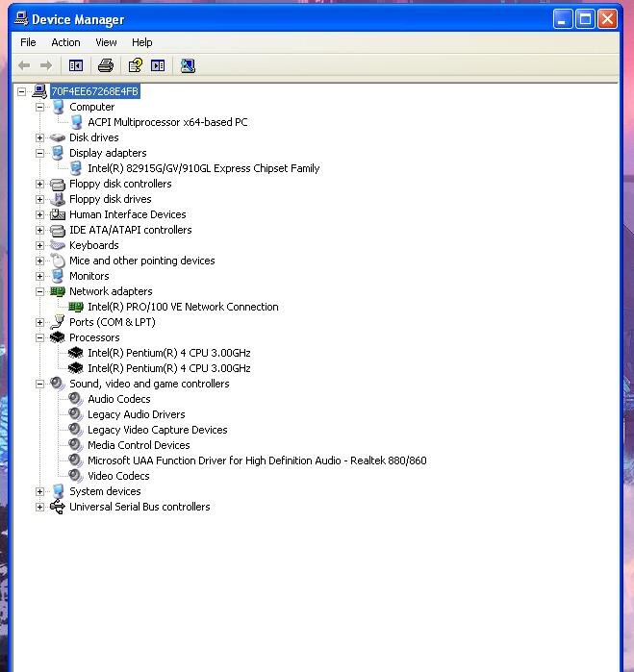Toggle the console tree pane toolbar icon

point(76,65)
